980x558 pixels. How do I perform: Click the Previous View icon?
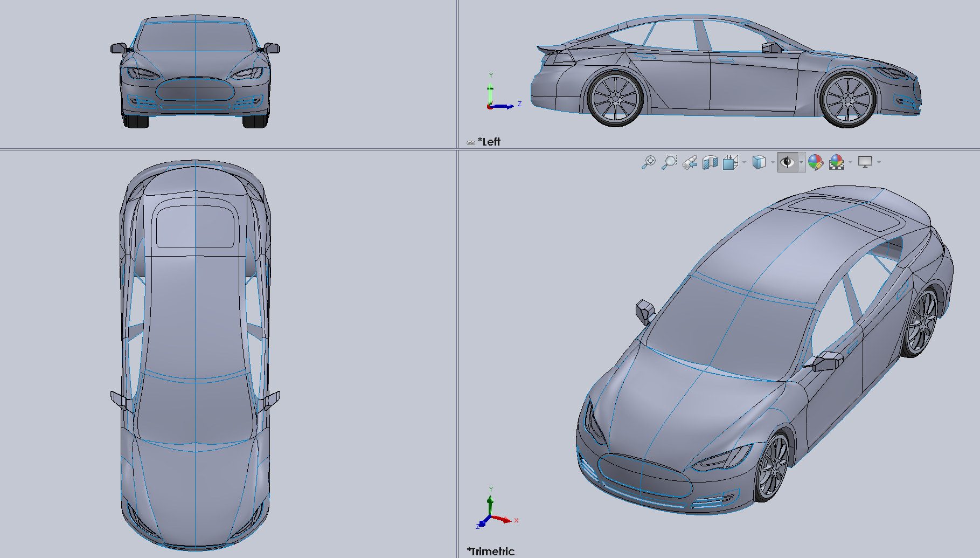click(x=690, y=162)
